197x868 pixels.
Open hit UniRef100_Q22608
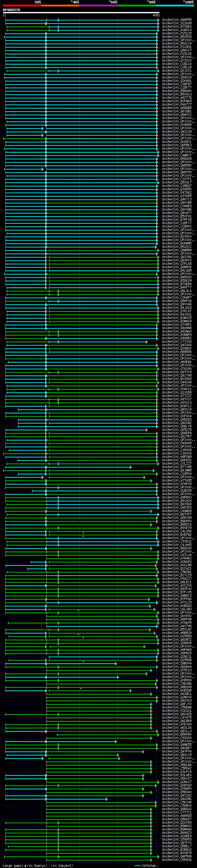(177, 23)
